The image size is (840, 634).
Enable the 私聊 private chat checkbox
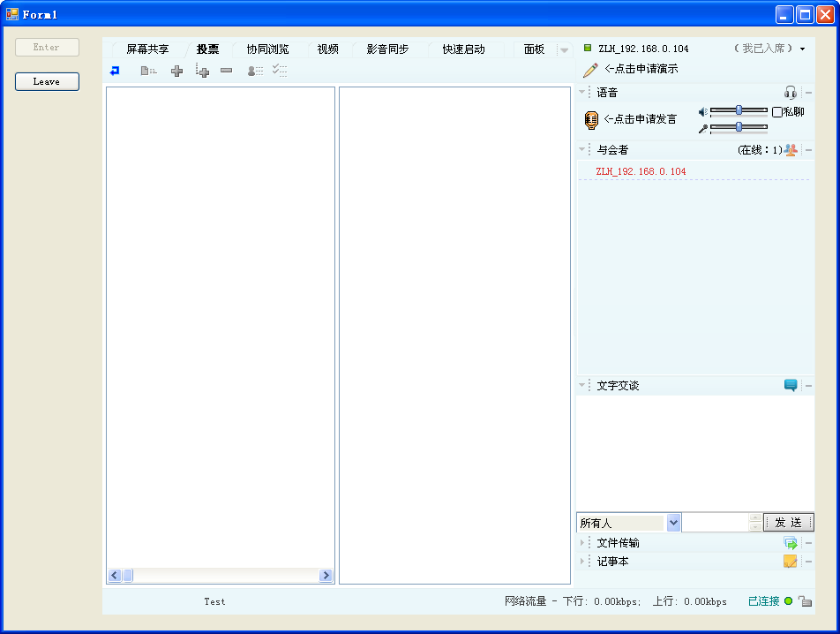[x=777, y=112]
